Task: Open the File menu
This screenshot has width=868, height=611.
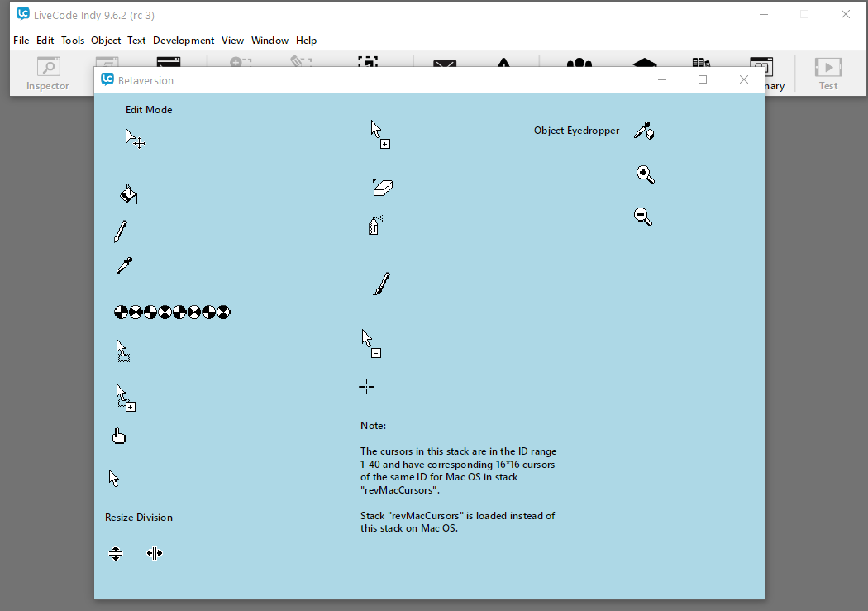Action: 21,41
